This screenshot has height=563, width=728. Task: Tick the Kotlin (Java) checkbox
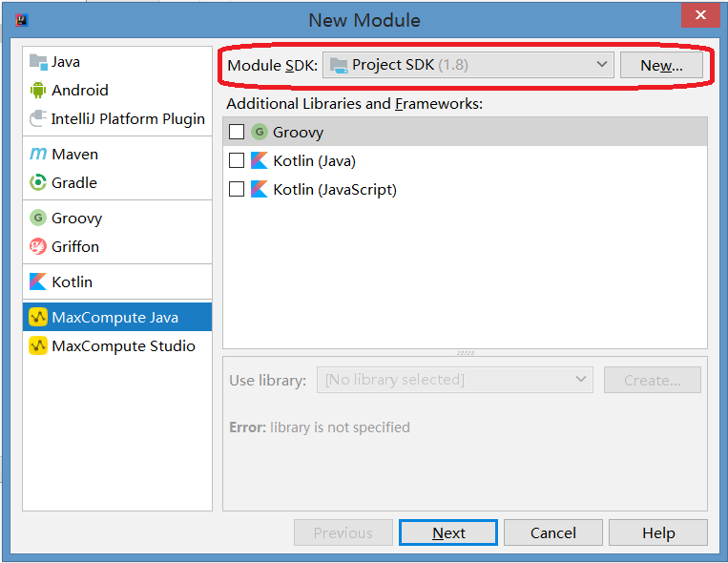(237, 160)
